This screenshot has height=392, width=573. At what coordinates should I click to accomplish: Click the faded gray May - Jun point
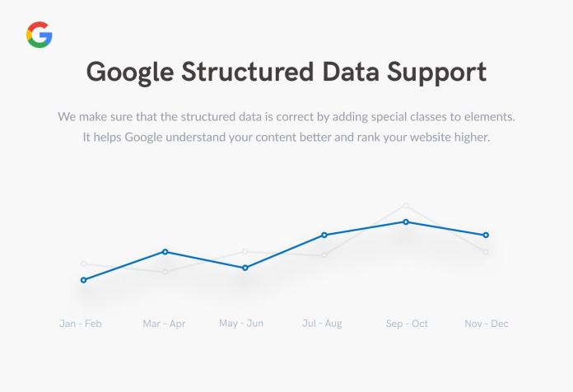245,251
